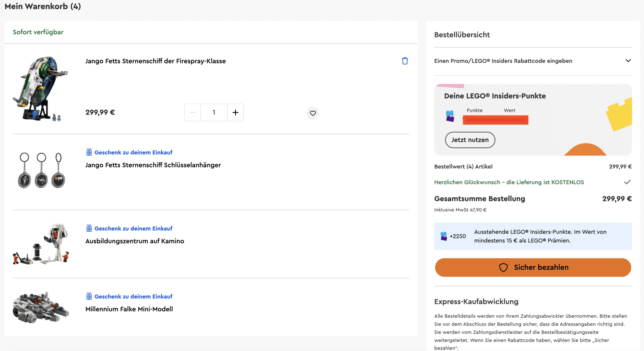Click 'Bestellwert (4) Artikel' label
The image size is (644, 351).
pos(463,167)
